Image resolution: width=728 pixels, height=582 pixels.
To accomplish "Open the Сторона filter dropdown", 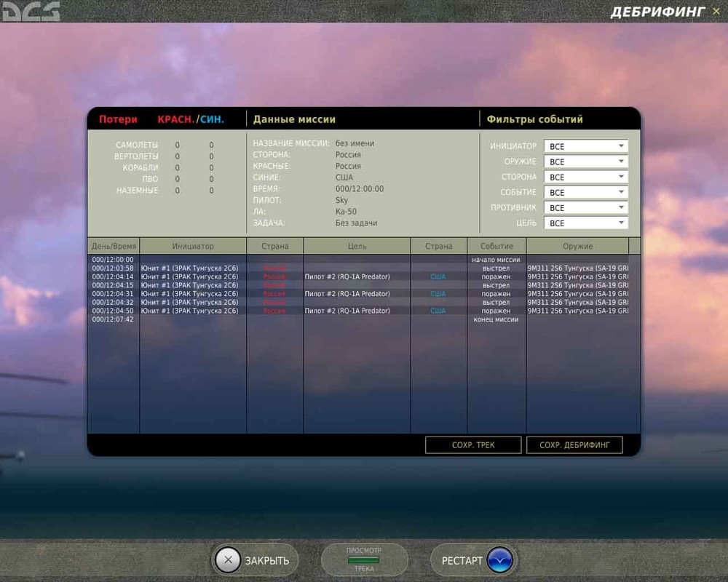I will pos(586,177).
